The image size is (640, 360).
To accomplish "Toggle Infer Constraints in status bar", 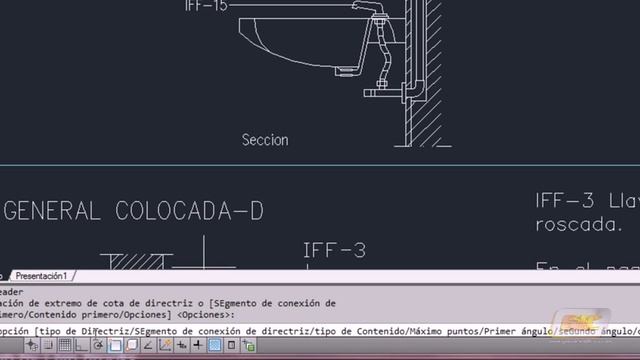I will pyautogui.click(x=31, y=346).
